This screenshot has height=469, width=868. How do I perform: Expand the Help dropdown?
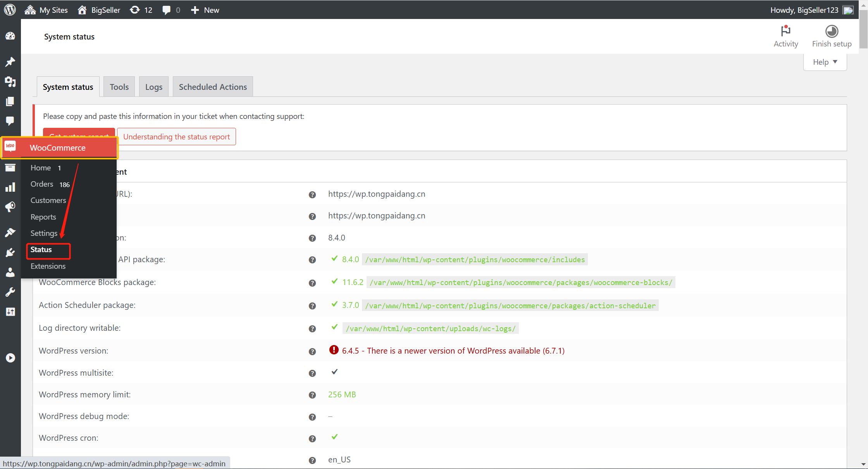point(825,62)
